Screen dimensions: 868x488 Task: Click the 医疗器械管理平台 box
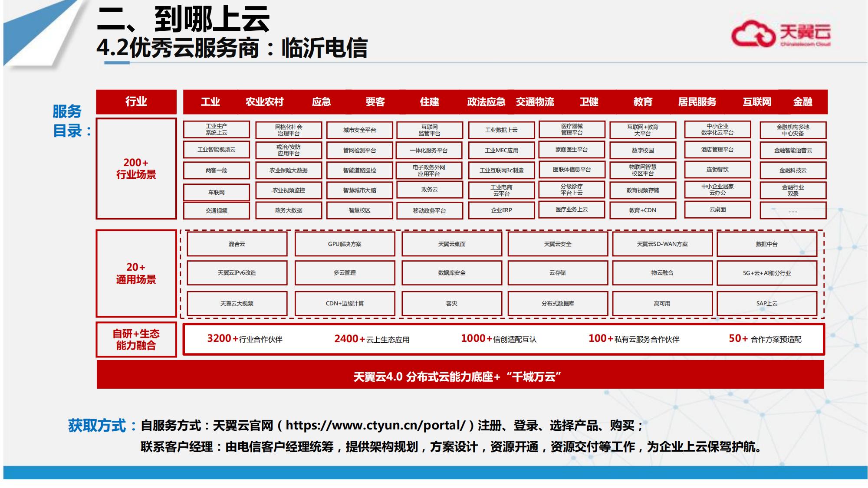click(x=572, y=129)
